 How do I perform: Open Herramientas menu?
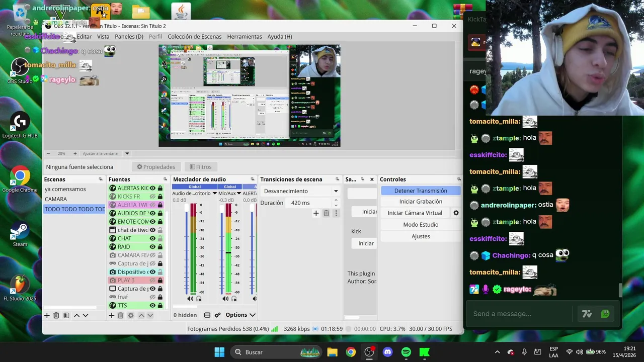[x=245, y=37]
